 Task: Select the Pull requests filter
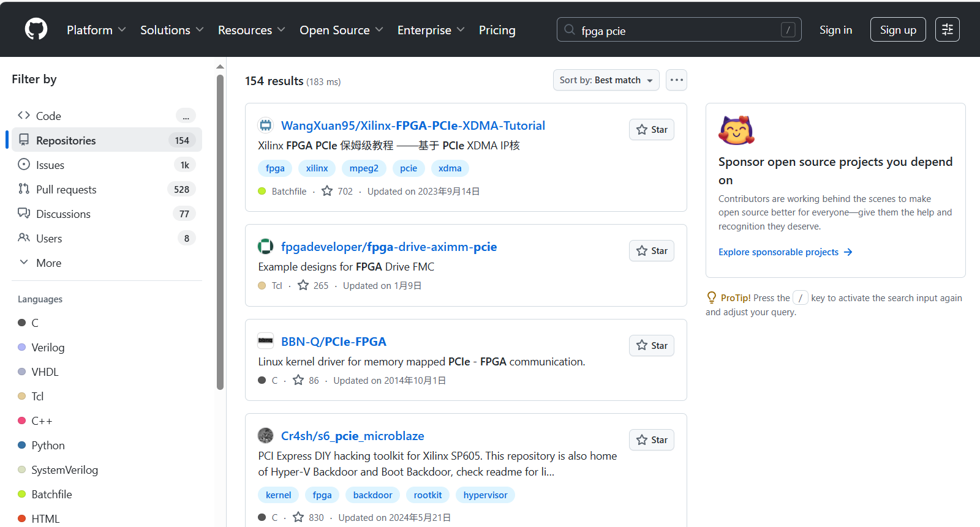point(107,189)
